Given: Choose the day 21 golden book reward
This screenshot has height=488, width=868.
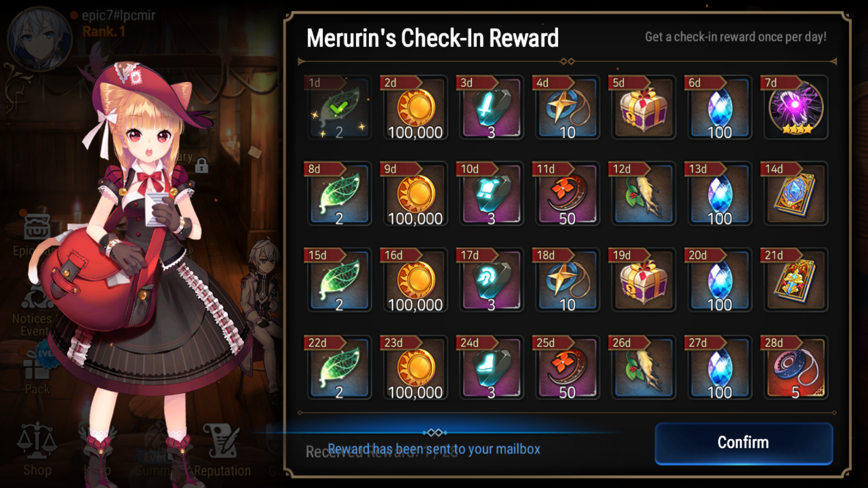Looking at the screenshot, I should 796,280.
